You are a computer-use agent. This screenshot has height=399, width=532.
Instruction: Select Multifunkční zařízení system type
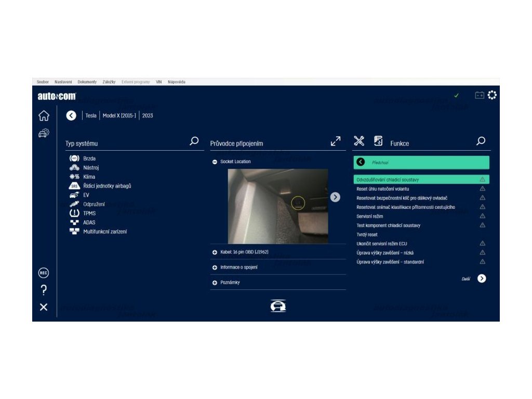click(105, 232)
